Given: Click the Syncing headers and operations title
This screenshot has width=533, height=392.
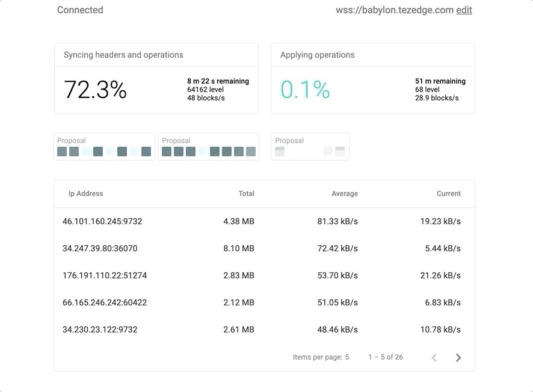Looking at the screenshot, I should pos(123,55).
